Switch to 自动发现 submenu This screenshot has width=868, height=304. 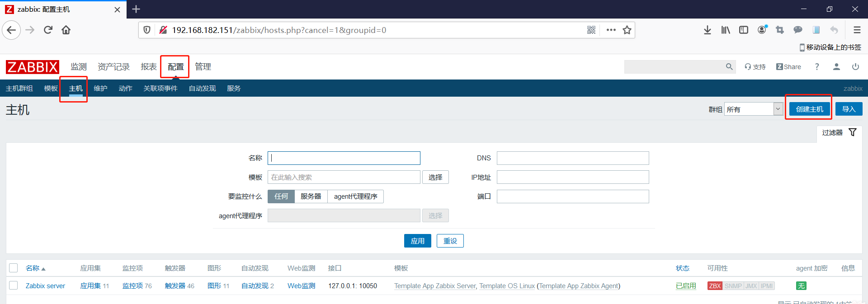202,89
